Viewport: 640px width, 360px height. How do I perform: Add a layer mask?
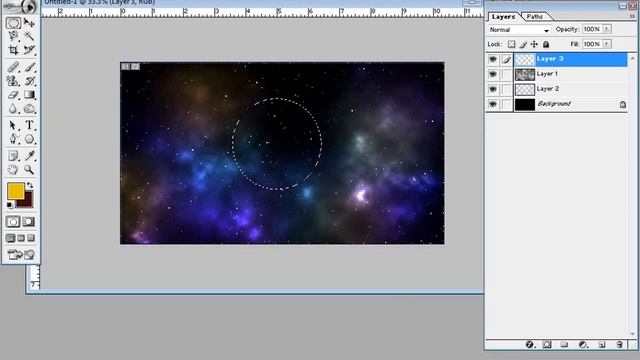547,345
